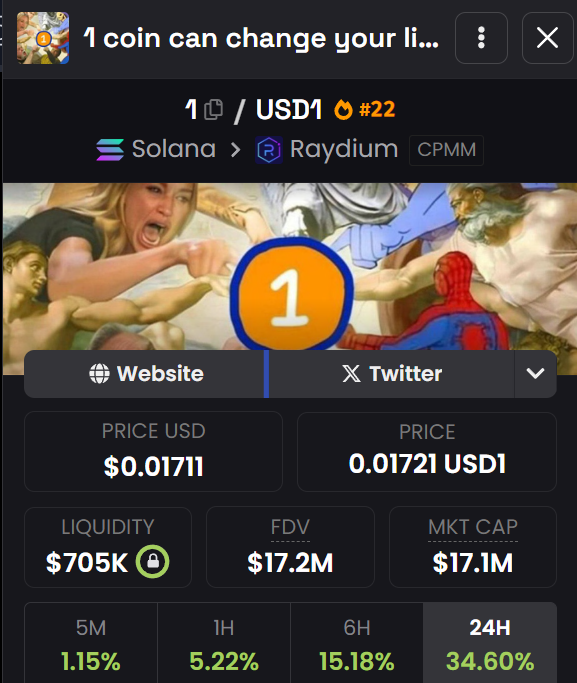Open the token Website link

(145, 374)
